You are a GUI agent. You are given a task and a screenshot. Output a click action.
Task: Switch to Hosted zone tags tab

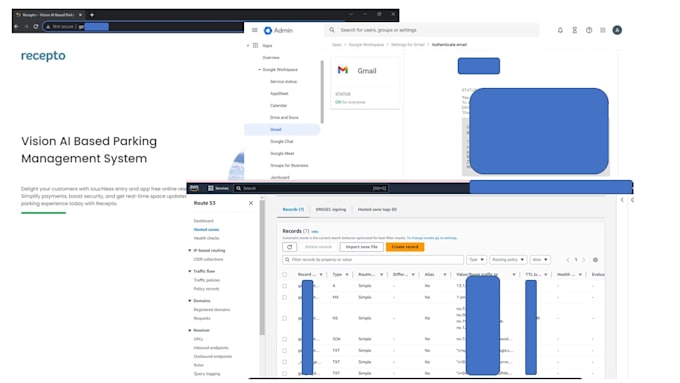[x=377, y=210]
